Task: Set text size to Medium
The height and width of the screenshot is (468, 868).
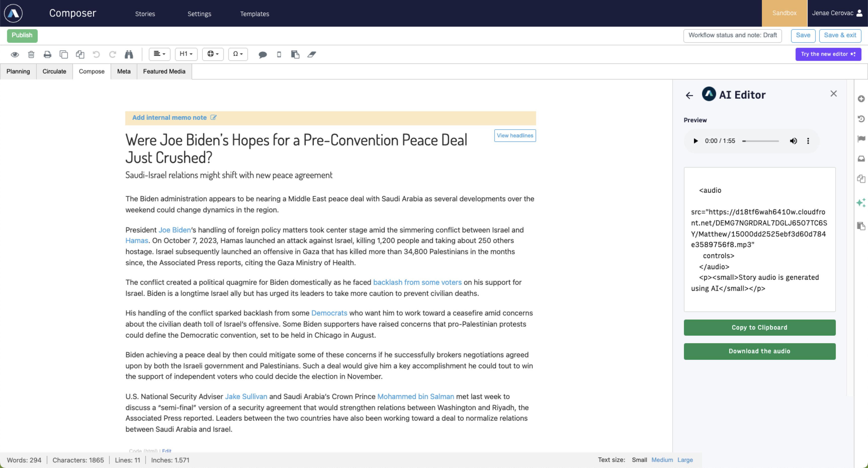Action: 662,460
